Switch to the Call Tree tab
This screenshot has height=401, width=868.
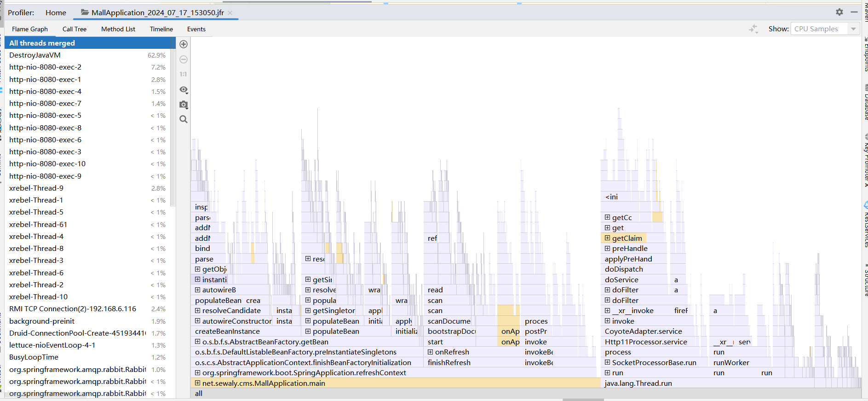pyautogui.click(x=75, y=29)
